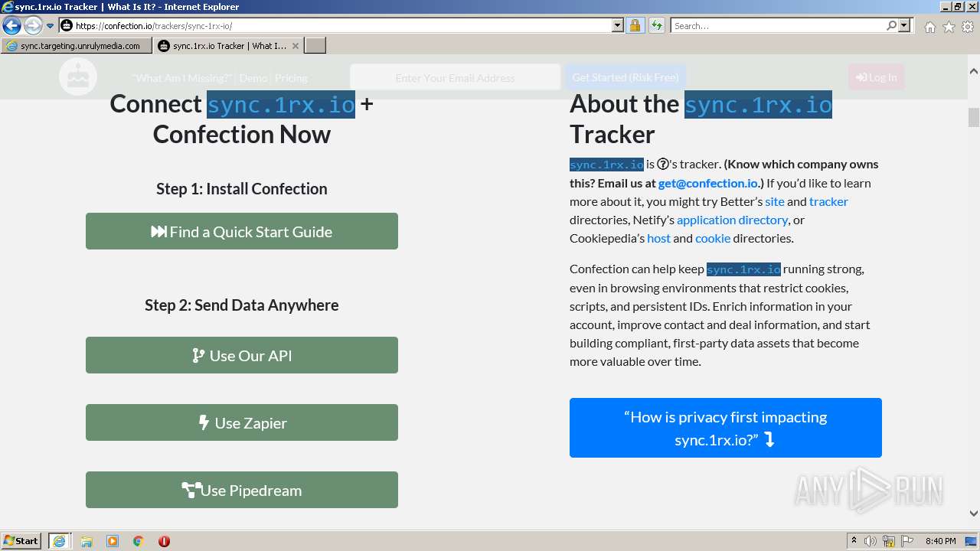Click the red Opera taskbar icon
The image size is (980, 551).
(x=164, y=541)
